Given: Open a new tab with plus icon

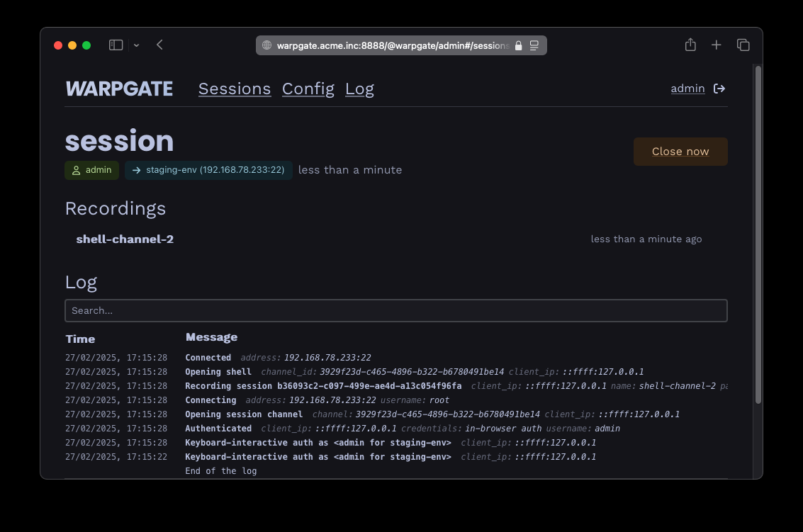Looking at the screenshot, I should (x=717, y=45).
